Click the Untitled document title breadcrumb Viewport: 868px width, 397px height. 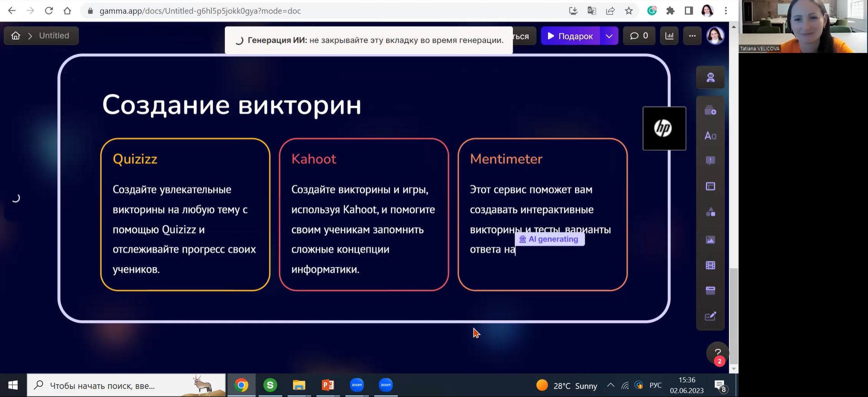pyautogui.click(x=54, y=36)
